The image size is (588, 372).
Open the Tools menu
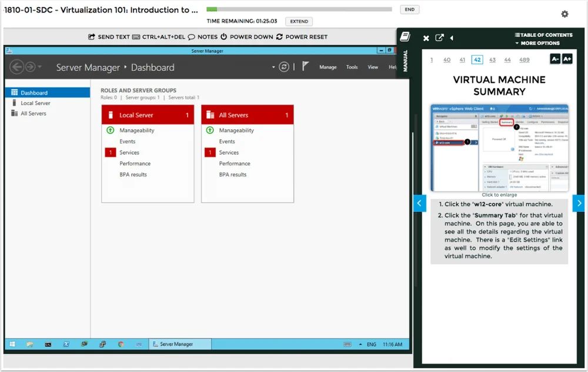(352, 67)
